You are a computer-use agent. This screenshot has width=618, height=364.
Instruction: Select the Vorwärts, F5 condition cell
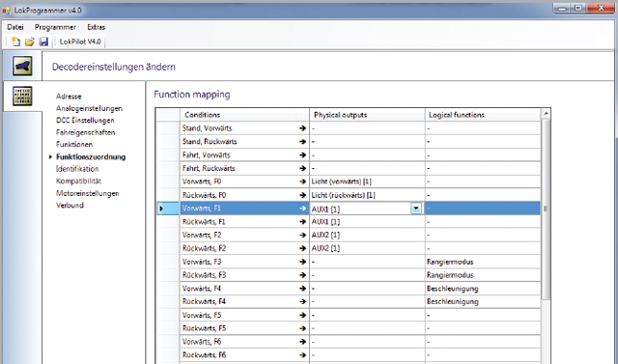coord(244,315)
